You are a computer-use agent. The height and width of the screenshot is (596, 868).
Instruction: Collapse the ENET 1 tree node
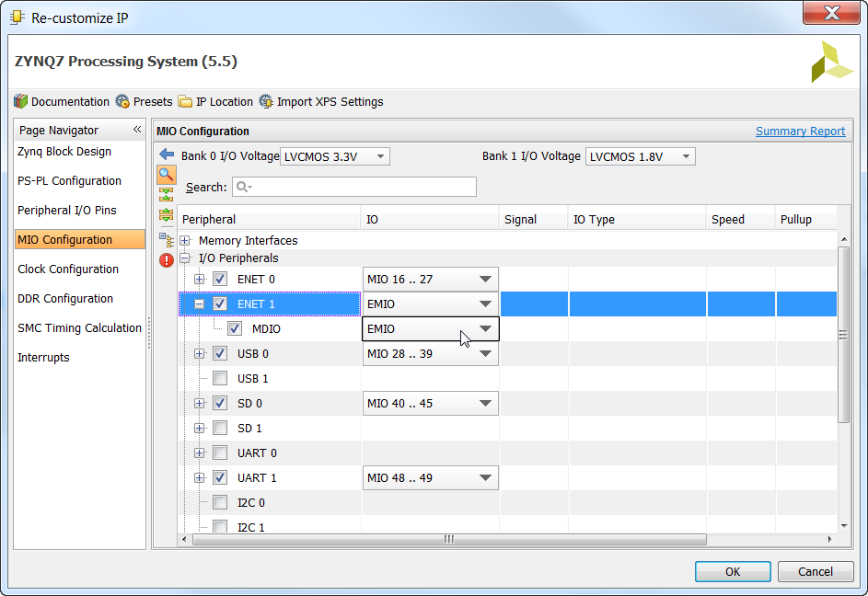coord(200,304)
